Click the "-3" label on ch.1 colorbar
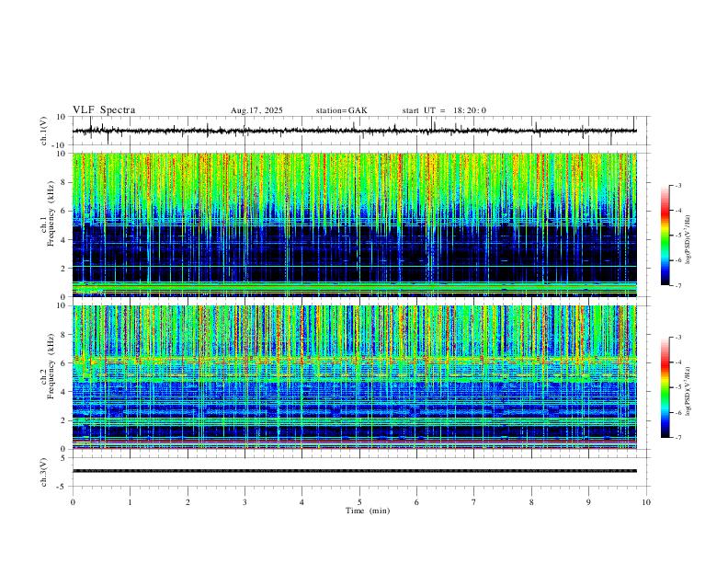The image size is (728, 563). tap(677, 185)
